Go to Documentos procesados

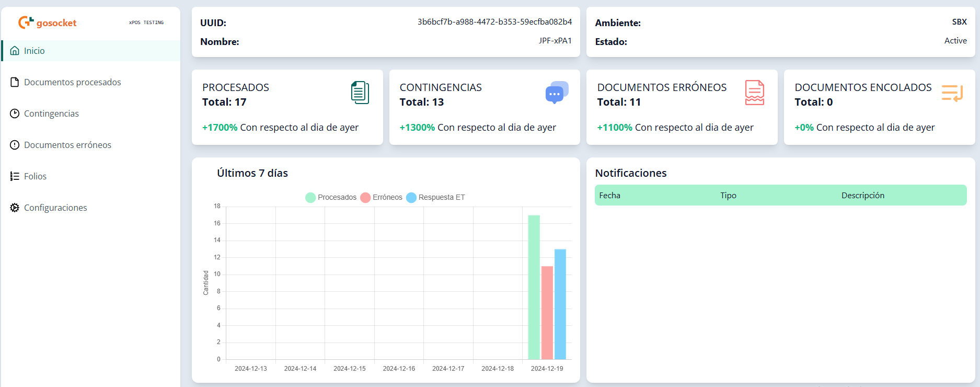[91, 82]
